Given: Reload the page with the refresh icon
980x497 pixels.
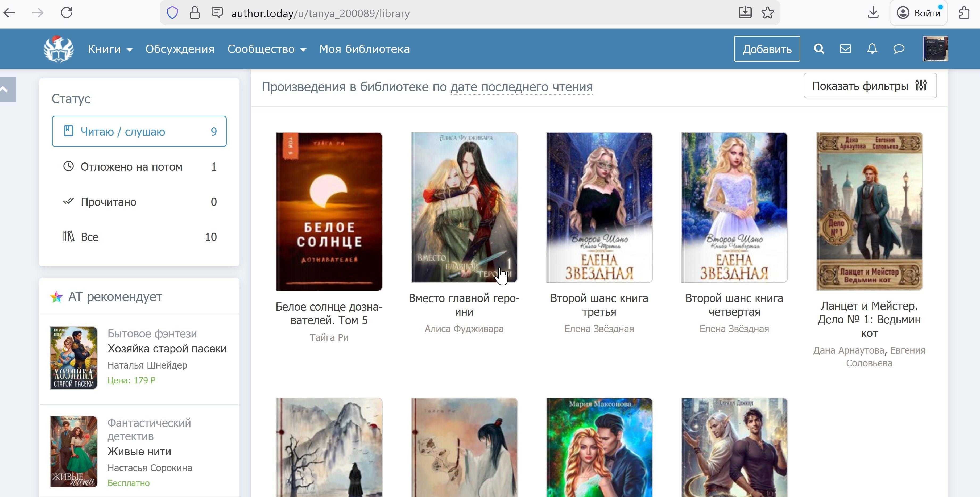Looking at the screenshot, I should [x=67, y=13].
